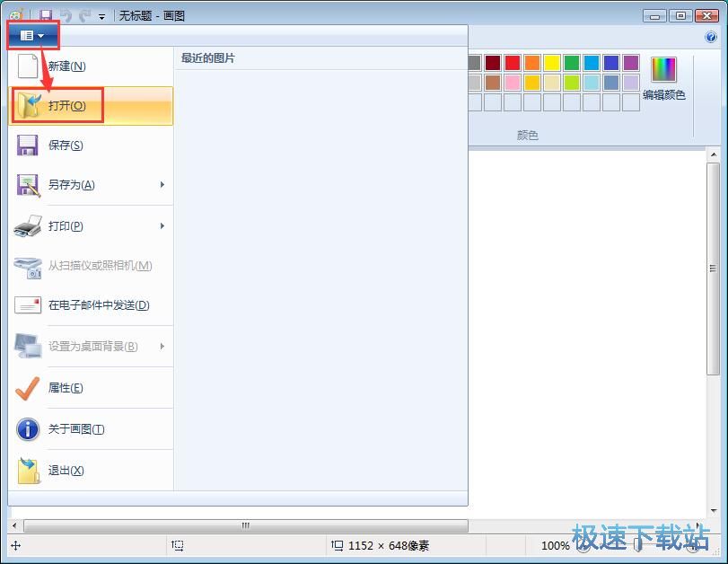
Task: Open the Customize Quick Access Toolbar dropdown
Action: pos(101,17)
